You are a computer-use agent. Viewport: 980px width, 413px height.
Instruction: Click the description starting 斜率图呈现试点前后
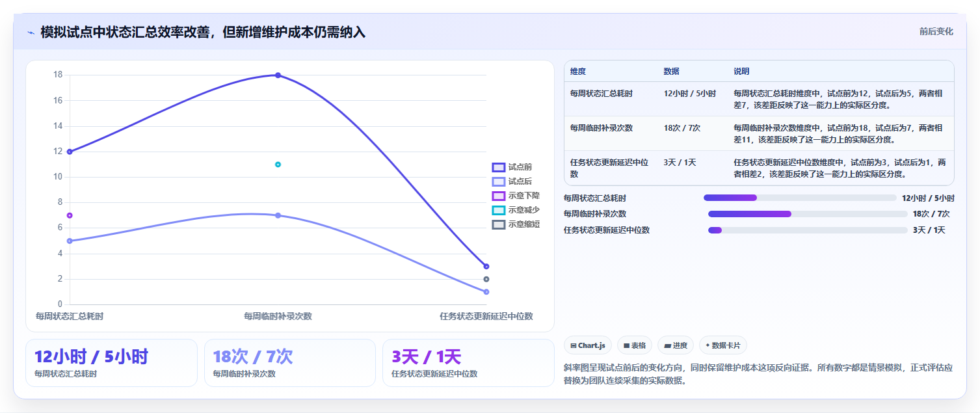[x=758, y=374]
